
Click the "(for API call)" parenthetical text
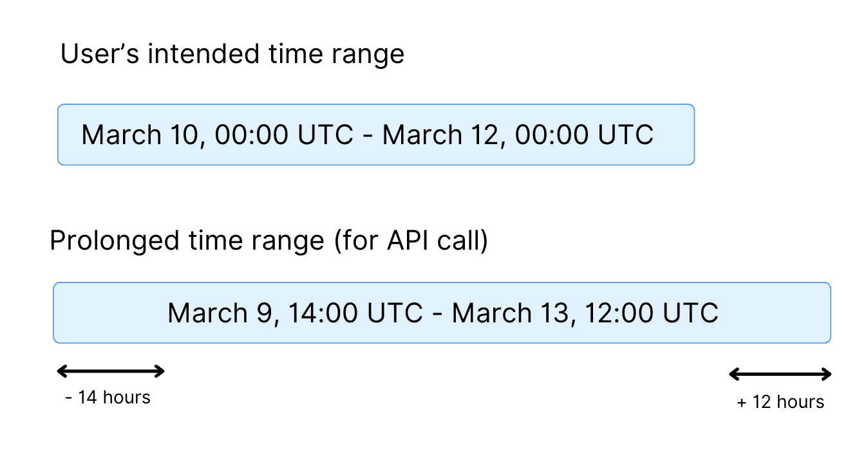411,241
